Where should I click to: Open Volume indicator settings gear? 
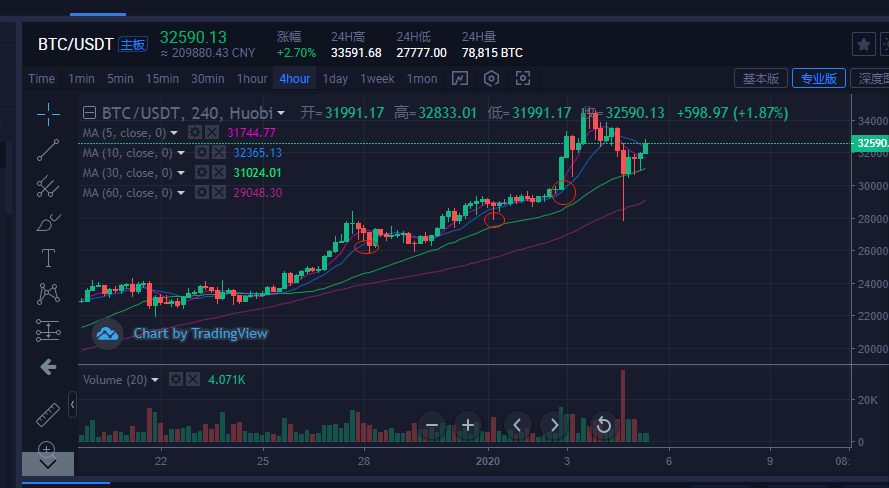point(176,379)
